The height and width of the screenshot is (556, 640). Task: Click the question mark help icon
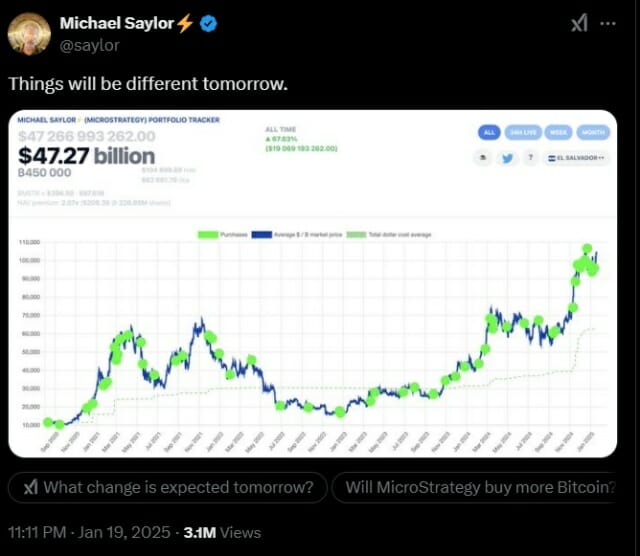531,158
